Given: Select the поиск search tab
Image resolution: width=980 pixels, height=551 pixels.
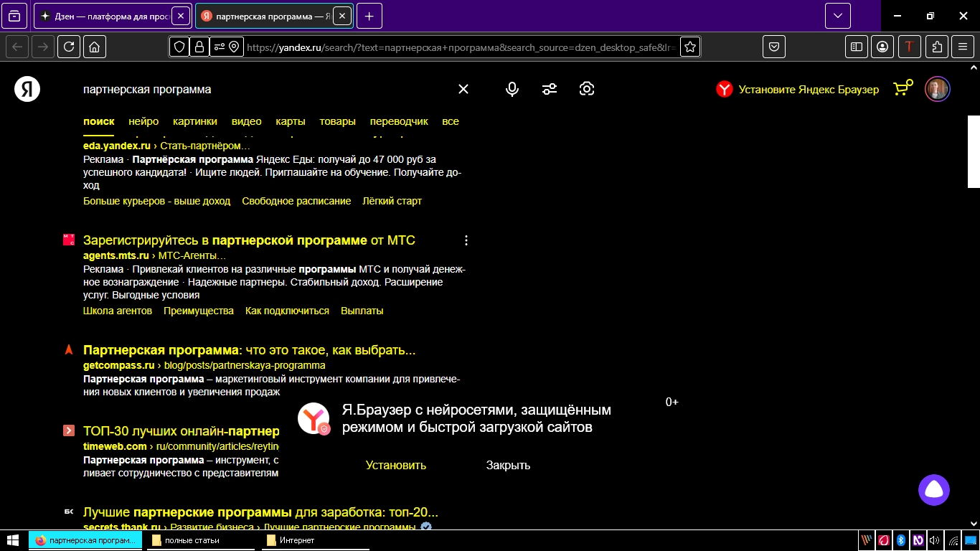Looking at the screenshot, I should click(x=98, y=121).
